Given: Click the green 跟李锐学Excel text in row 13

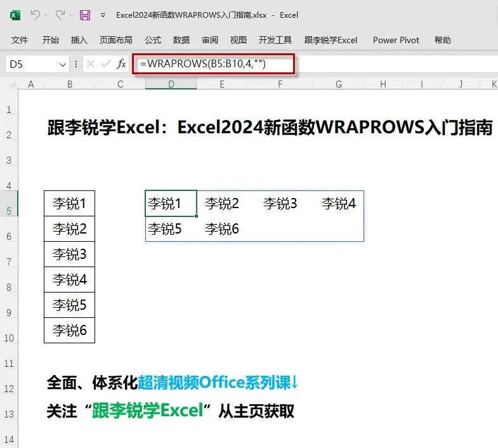Looking at the screenshot, I should click(x=147, y=410).
